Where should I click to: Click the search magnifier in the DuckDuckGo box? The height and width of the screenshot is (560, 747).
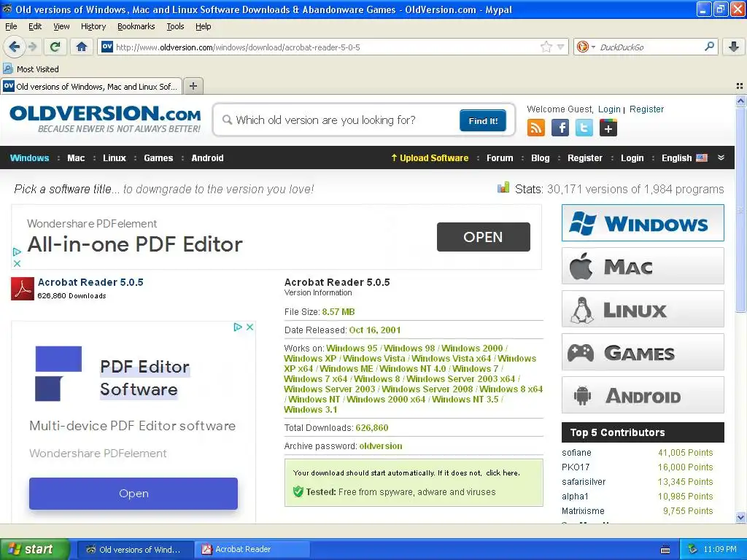tap(709, 47)
